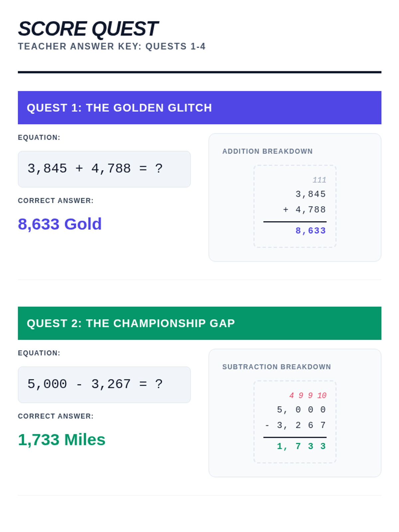Select the Quest 1 Golden Glitch banner

(x=199, y=108)
